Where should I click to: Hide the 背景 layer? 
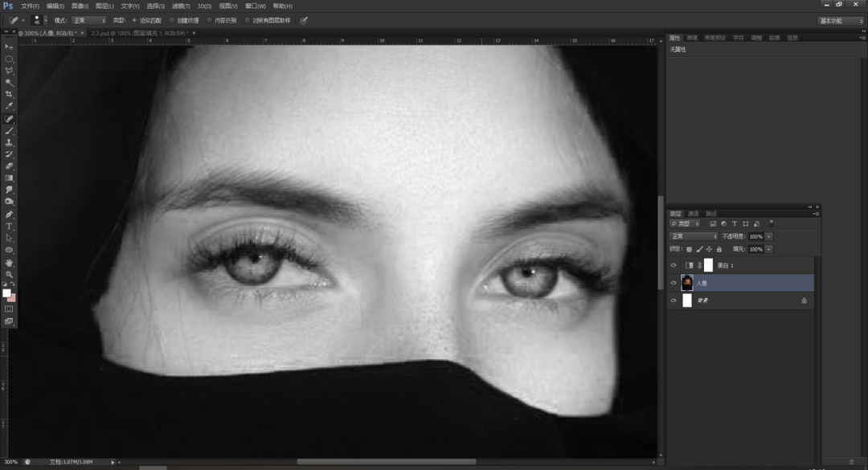pyautogui.click(x=674, y=300)
